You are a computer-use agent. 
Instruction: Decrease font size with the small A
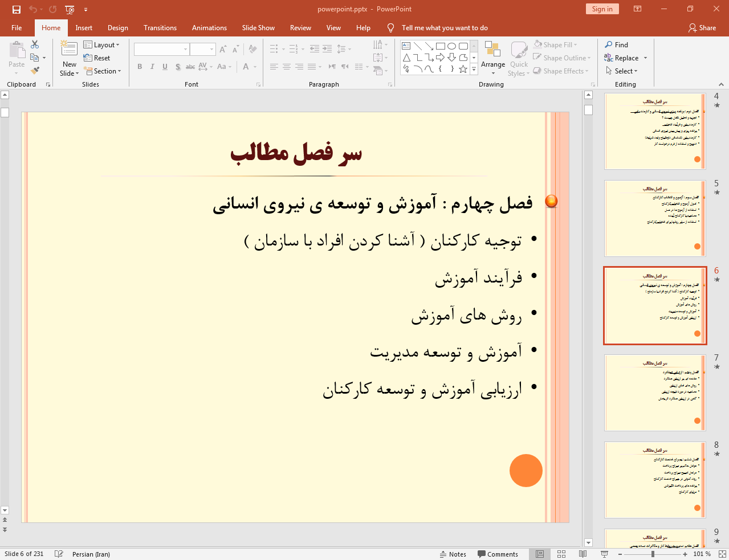coord(235,50)
